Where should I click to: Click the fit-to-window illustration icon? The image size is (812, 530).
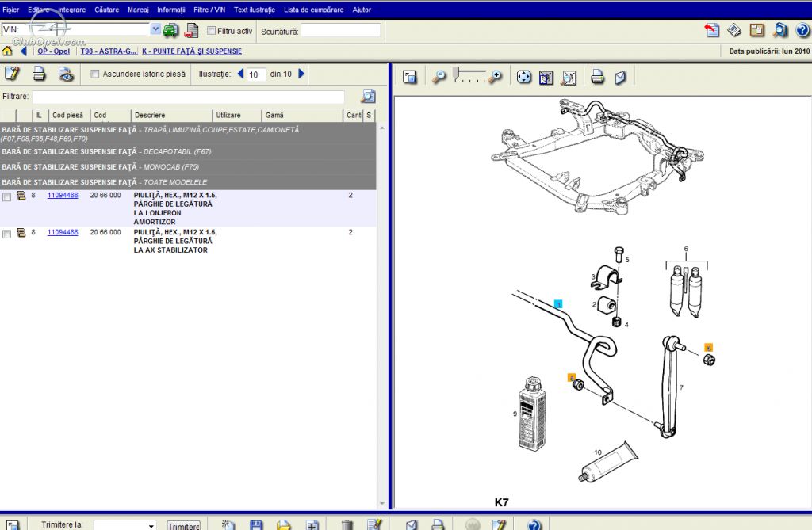(x=546, y=77)
